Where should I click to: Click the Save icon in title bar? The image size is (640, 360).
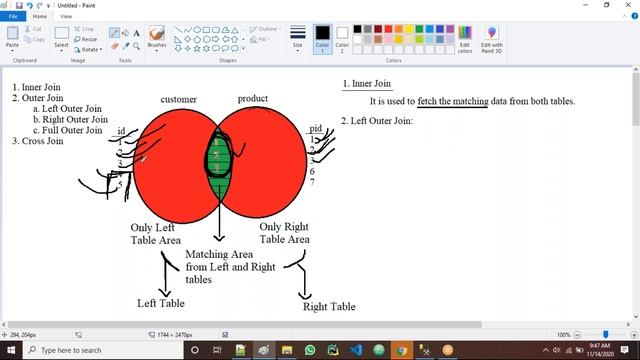(19, 5)
